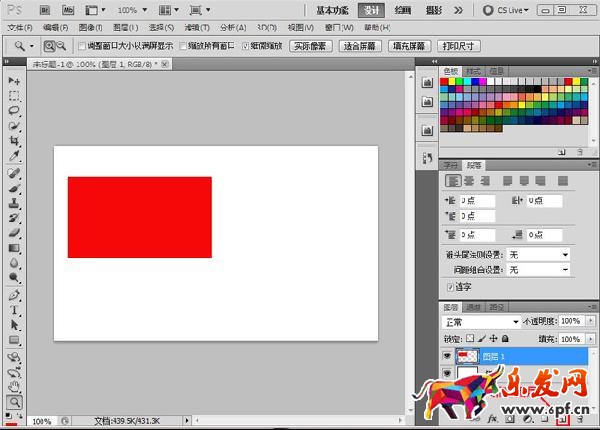Uncheck the 细微缩放 checkbox

246,46
